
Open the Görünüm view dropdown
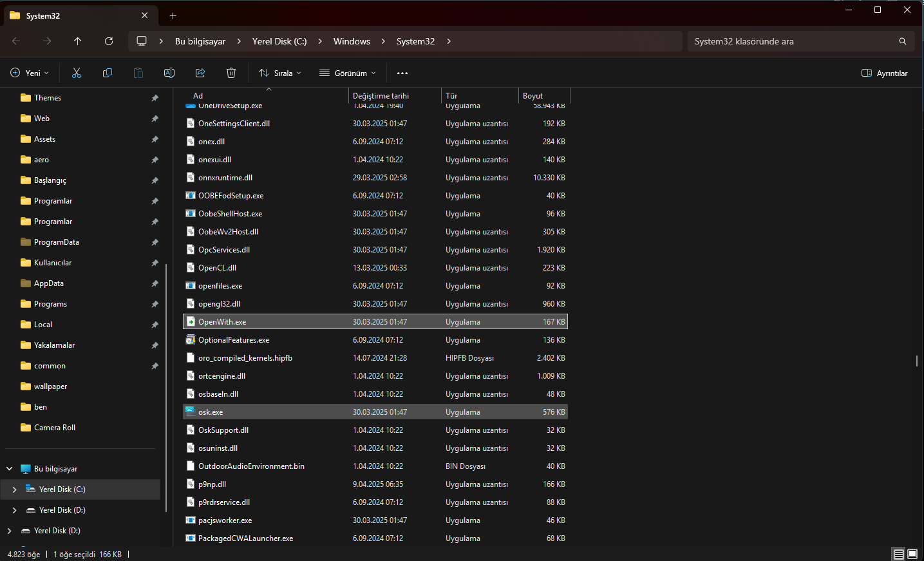tap(348, 73)
